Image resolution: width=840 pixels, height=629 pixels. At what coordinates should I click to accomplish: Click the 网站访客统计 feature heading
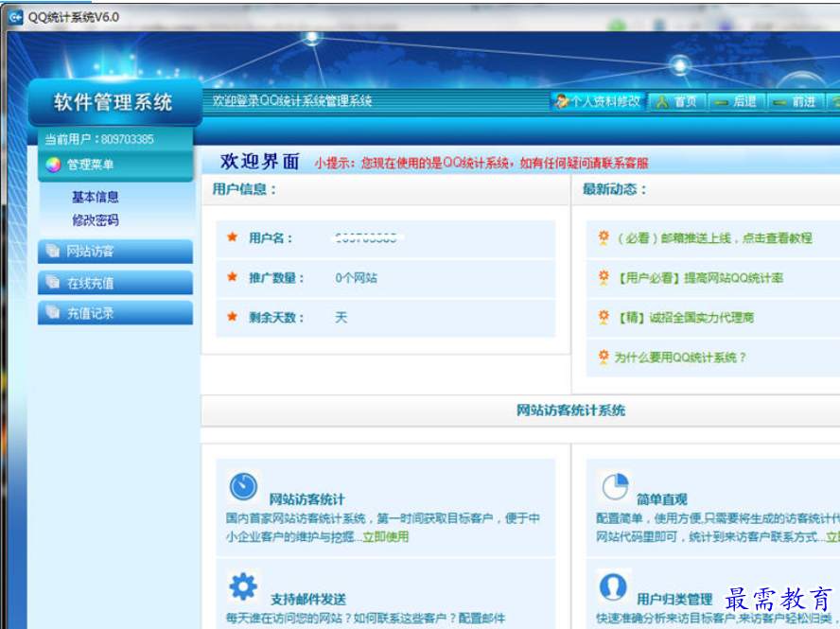pyautogui.click(x=307, y=499)
